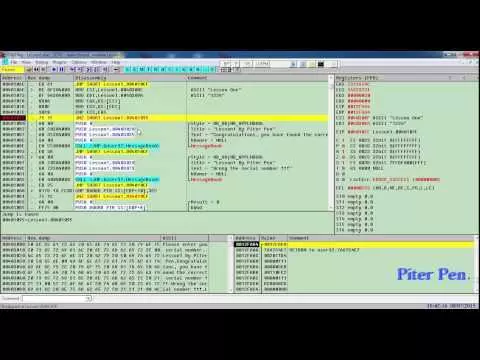Open the Go to address toolbar icon
The width and height of the screenshot is (480, 360).
[x=116, y=69]
